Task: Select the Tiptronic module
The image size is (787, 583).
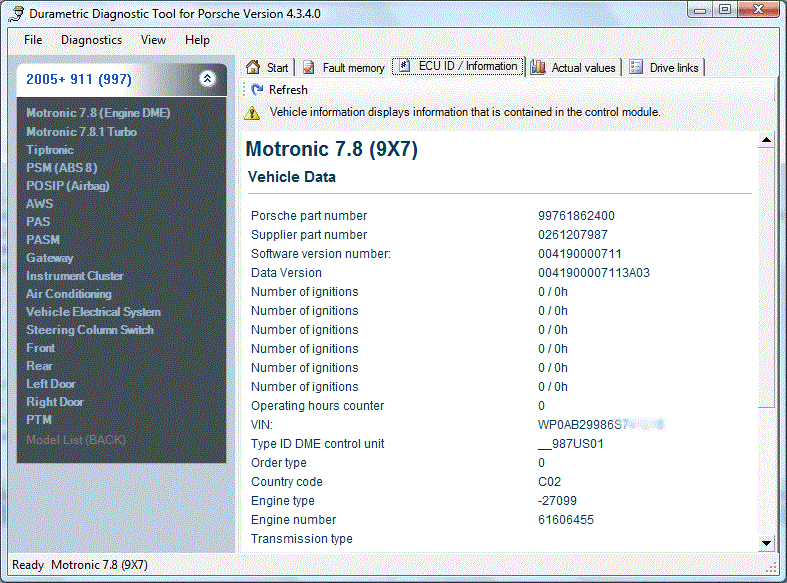Action: (50, 150)
